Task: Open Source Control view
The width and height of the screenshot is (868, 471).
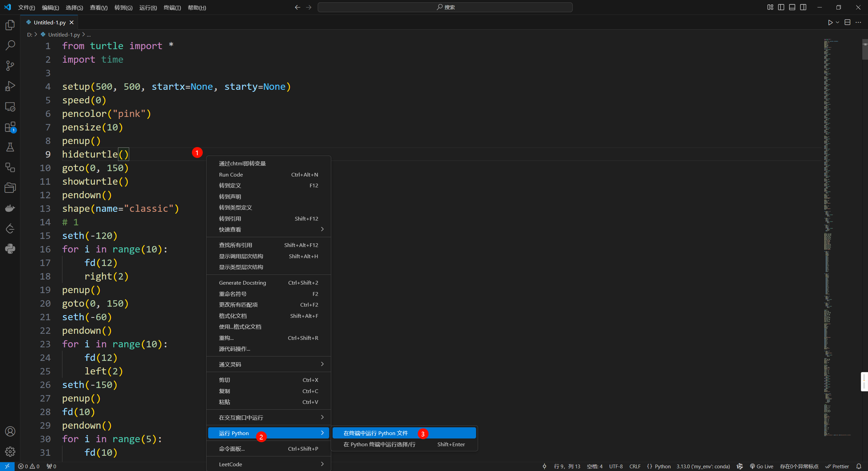Action: (10, 66)
